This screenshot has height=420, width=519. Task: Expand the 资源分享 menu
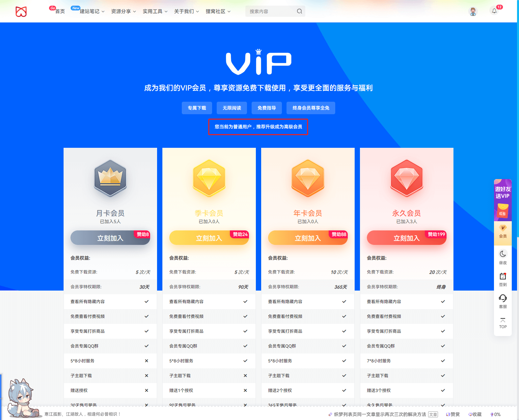click(123, 11)
